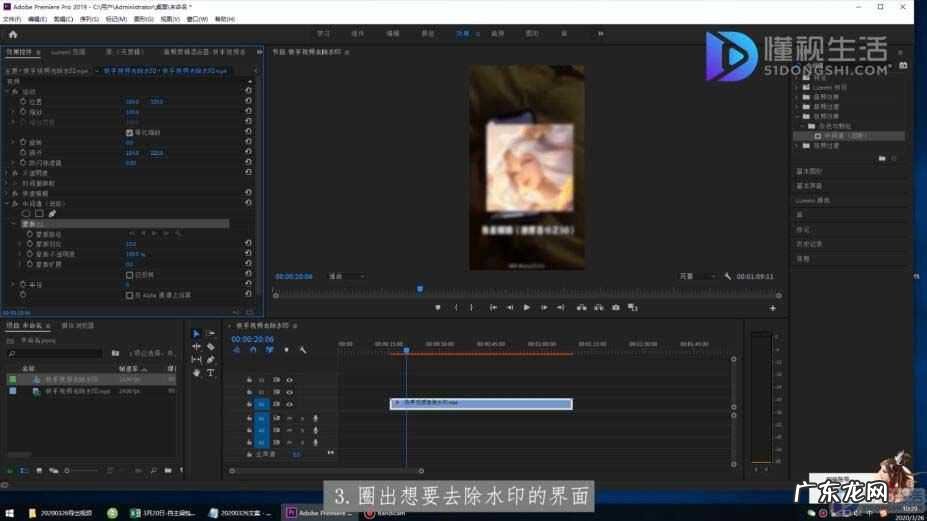Open the Program monitor settings wrench

pyautogui.click(x=728, y=276)
